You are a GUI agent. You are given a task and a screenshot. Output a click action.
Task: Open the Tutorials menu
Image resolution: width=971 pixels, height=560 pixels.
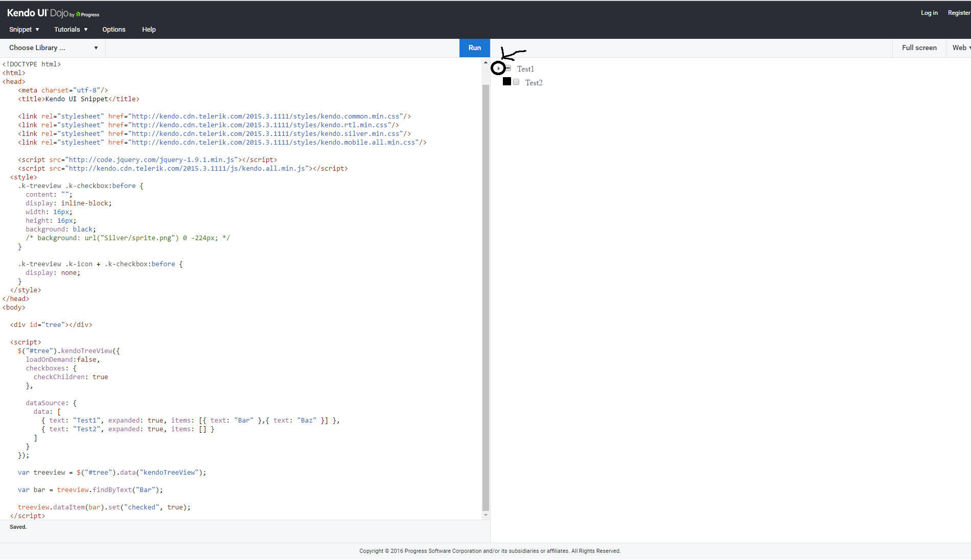71,30
